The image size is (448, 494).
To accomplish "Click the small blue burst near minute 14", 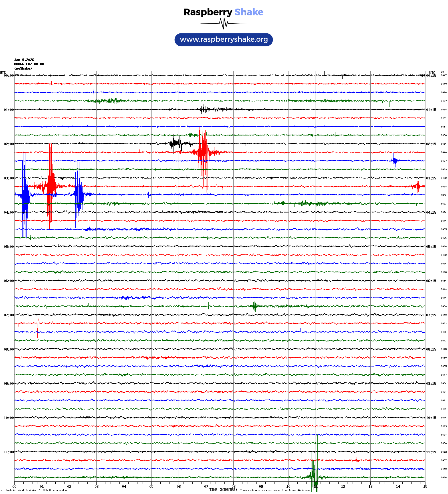I will pos(394,161).
